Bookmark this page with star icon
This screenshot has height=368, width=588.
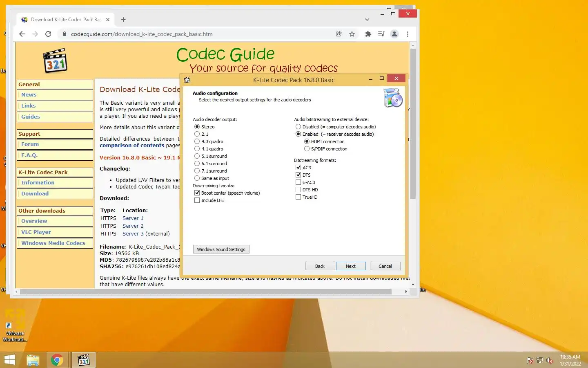point(352,34)
